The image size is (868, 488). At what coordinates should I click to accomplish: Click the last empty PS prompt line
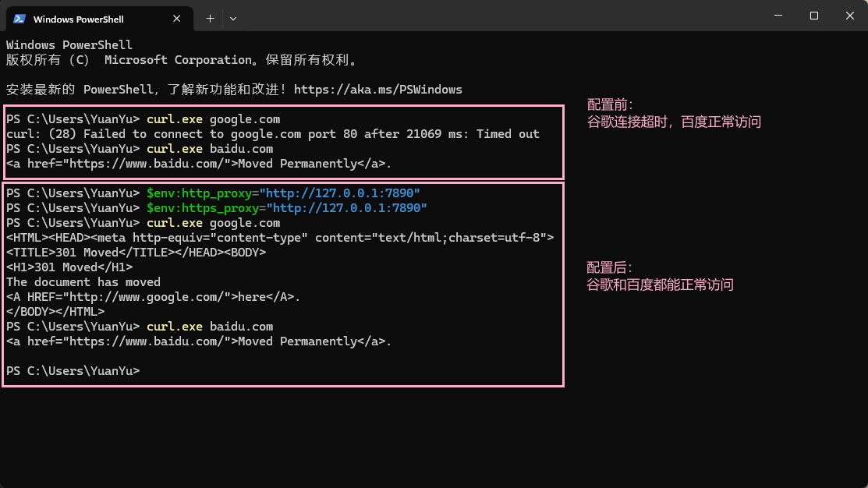[x=73, y=371]
